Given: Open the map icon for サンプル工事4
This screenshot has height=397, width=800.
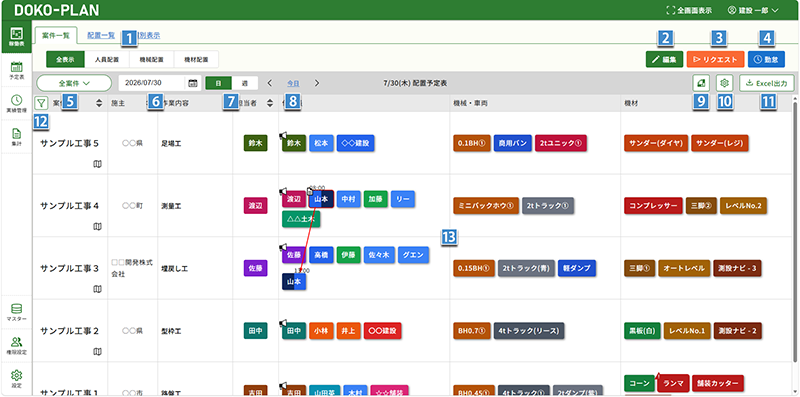Looking at the screenshot, I should pos(97,226).
